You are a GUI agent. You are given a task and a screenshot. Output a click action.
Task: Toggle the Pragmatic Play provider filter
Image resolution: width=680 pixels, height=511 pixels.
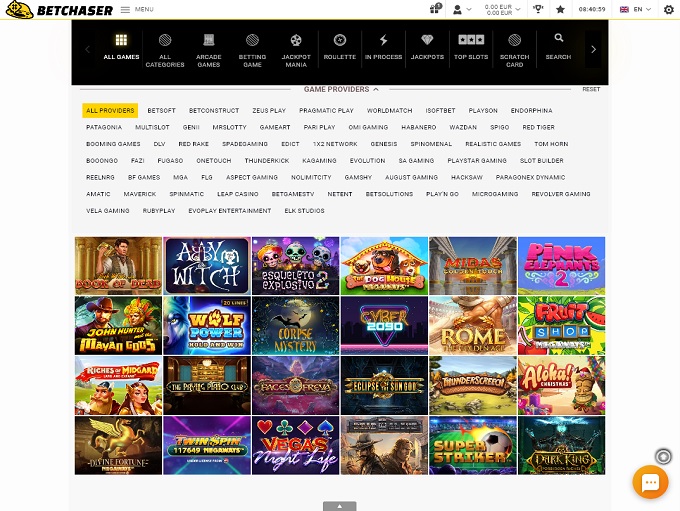click(326, 111)
